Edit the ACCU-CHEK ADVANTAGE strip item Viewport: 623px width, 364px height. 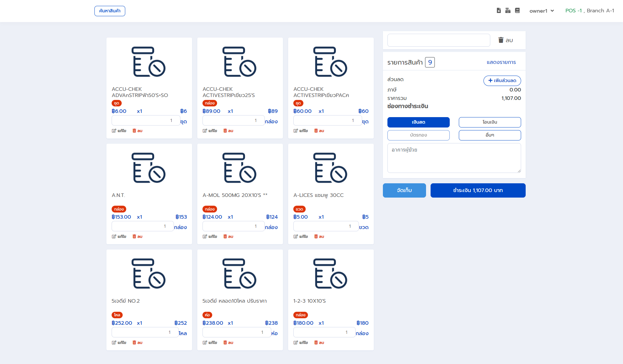click(x=119, y=131)
